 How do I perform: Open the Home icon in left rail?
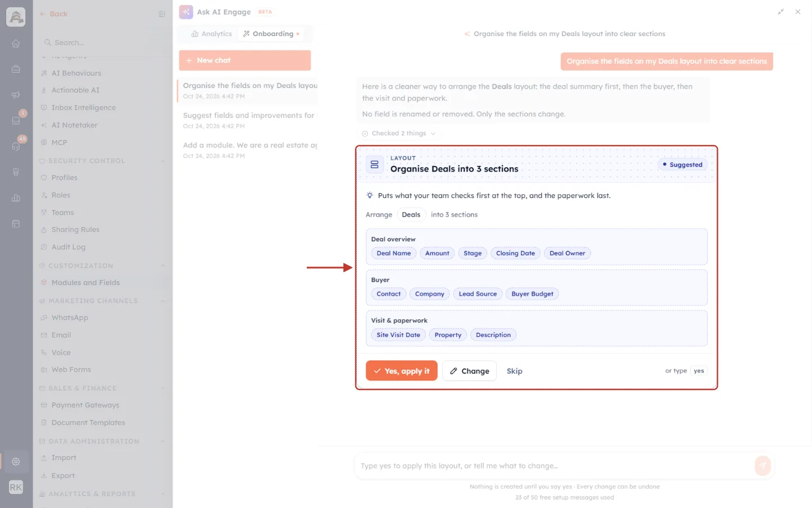click(16, 43)
